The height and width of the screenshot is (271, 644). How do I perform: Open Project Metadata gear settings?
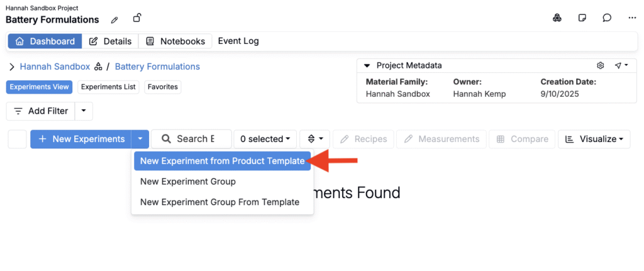pos(601,65)
